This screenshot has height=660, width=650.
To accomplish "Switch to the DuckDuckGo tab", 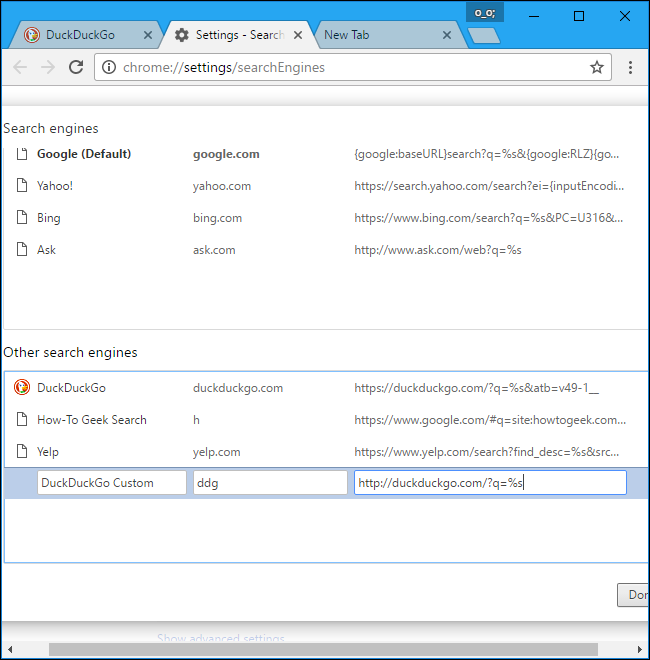I will pyautogui.click(x=80, y=35).
